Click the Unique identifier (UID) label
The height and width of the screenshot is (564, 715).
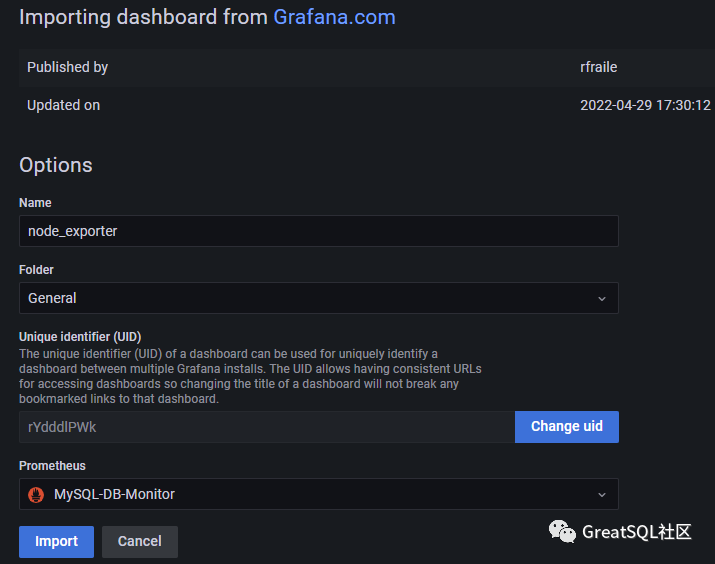[x=80, y=336]
